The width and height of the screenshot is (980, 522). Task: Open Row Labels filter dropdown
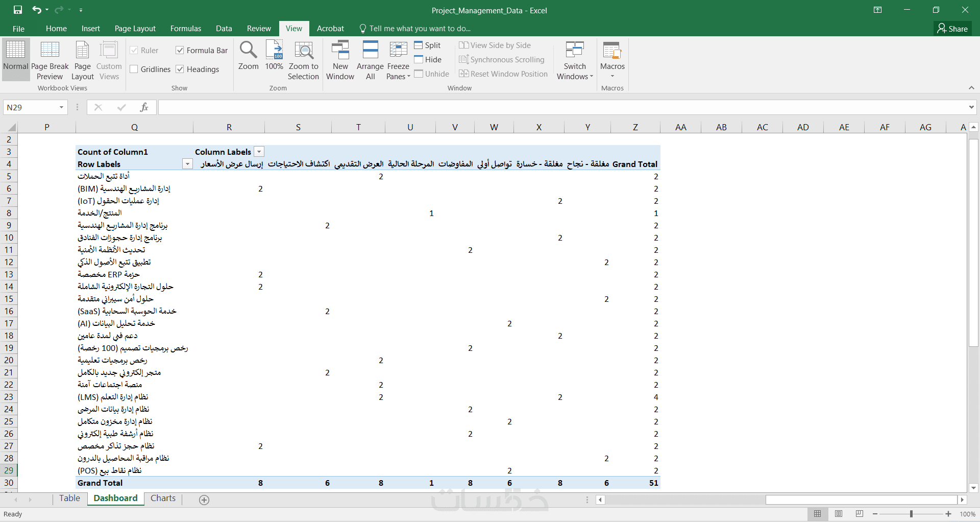[187, 164]
